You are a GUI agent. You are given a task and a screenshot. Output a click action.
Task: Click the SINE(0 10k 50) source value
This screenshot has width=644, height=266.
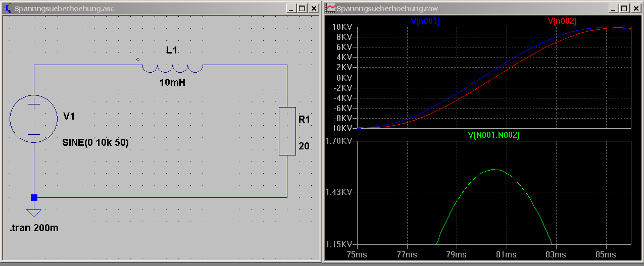click(95, 143)
